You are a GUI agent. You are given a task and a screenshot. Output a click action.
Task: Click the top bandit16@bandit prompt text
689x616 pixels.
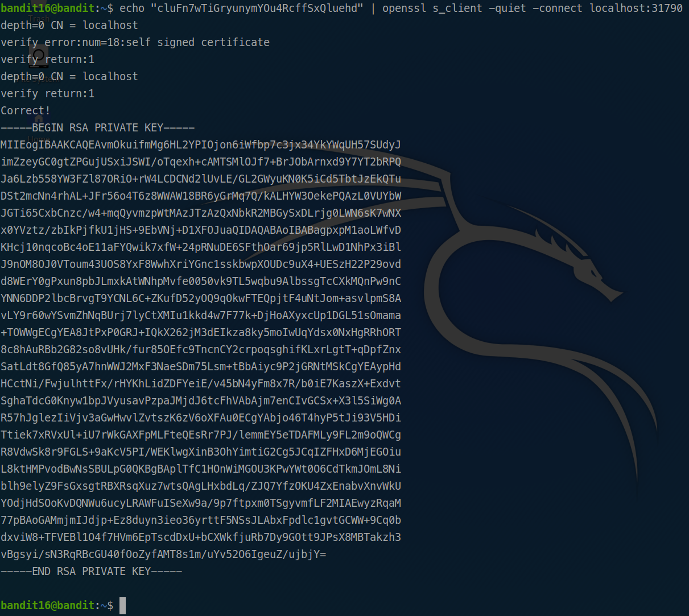(49, 8)
